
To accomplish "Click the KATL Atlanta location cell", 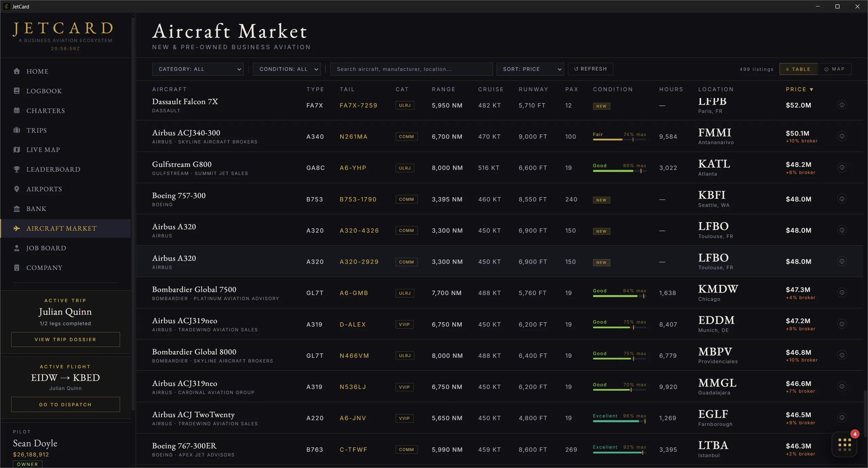I will 714,168.
